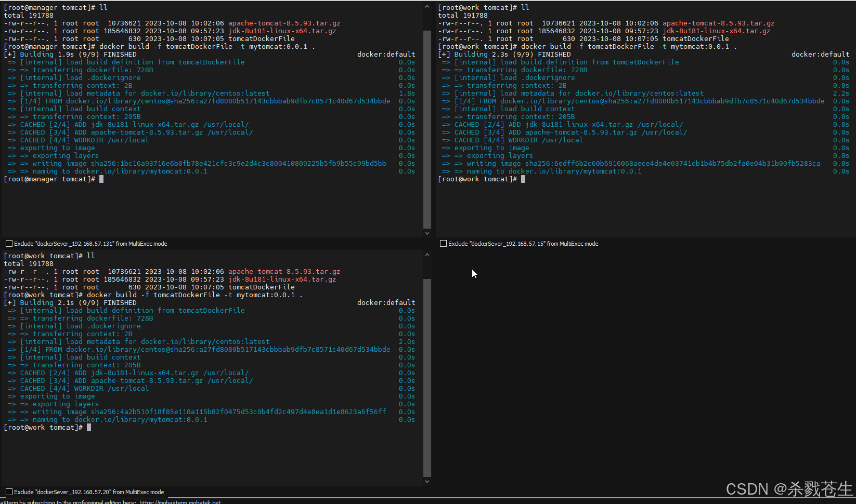
Task: Click image hash starting sha256:4a2b510f18f8
Action: [238, 412]
